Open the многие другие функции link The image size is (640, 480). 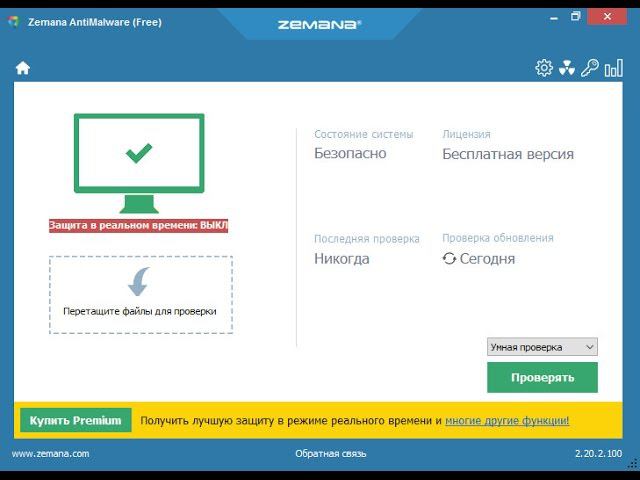507,420
